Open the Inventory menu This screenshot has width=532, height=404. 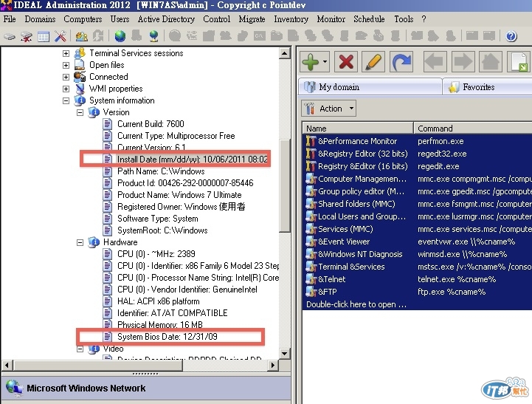point(291,19)
